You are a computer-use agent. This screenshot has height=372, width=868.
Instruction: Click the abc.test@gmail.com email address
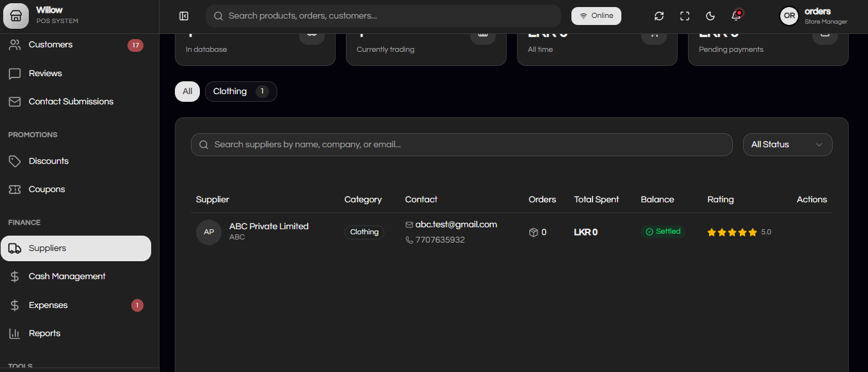[456, 225]
